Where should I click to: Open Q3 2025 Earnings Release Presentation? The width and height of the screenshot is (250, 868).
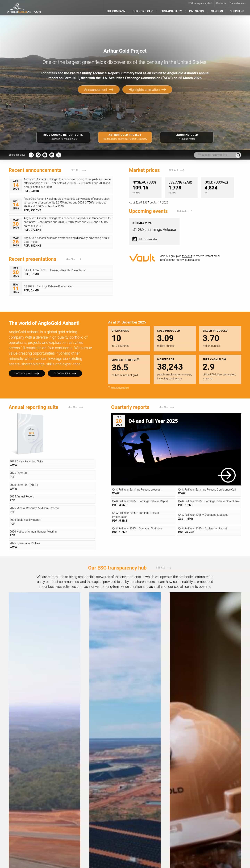[61, 288]
